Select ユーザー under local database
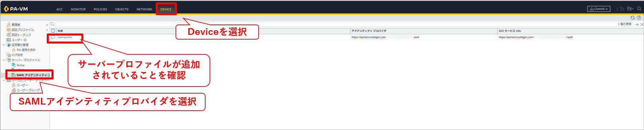This screenshot has height=130, width=644. 22,85
